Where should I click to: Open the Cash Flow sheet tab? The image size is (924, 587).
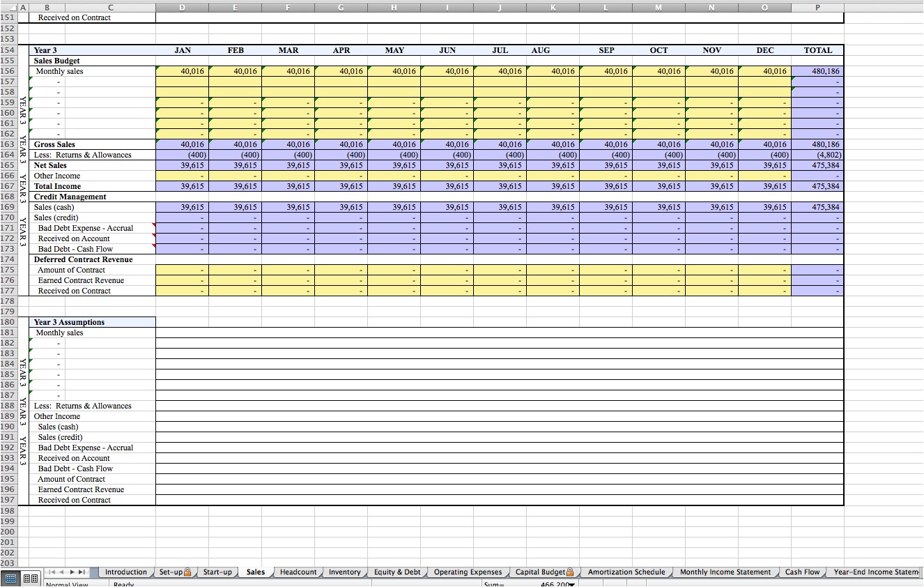pos(802,572)
